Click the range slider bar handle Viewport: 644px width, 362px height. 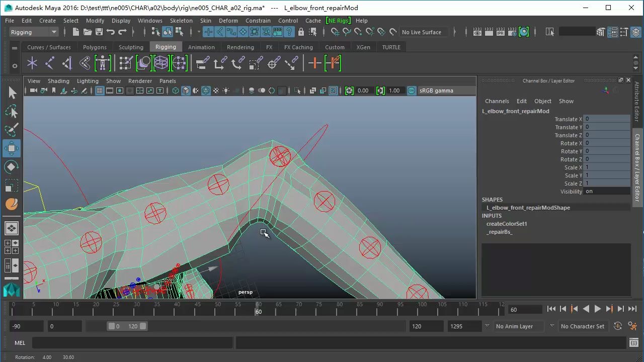(x=127, y=326)
